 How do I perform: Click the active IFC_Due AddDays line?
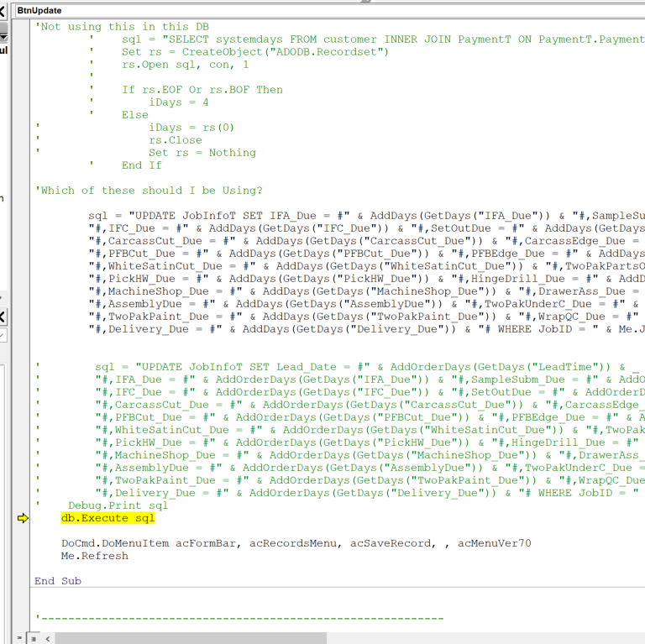tap(366, 228)
